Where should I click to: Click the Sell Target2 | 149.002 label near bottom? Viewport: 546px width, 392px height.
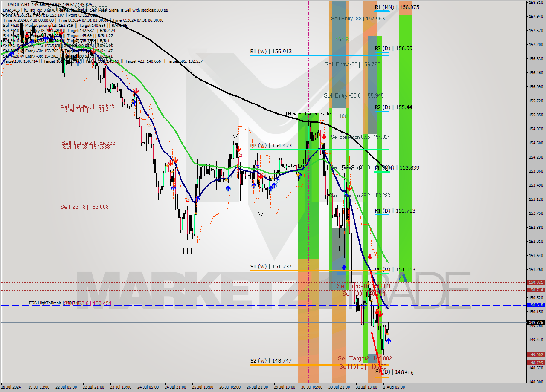point(365,359)
